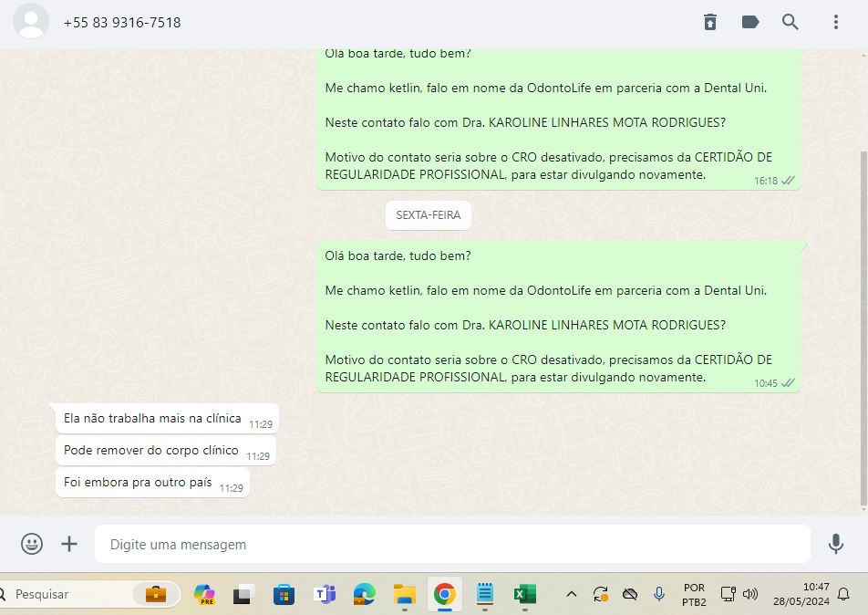Image resolution: width=868 pixels, height=615 pixels.
Task: Open the emoji picker smiley icon
Action: [32, 544]
